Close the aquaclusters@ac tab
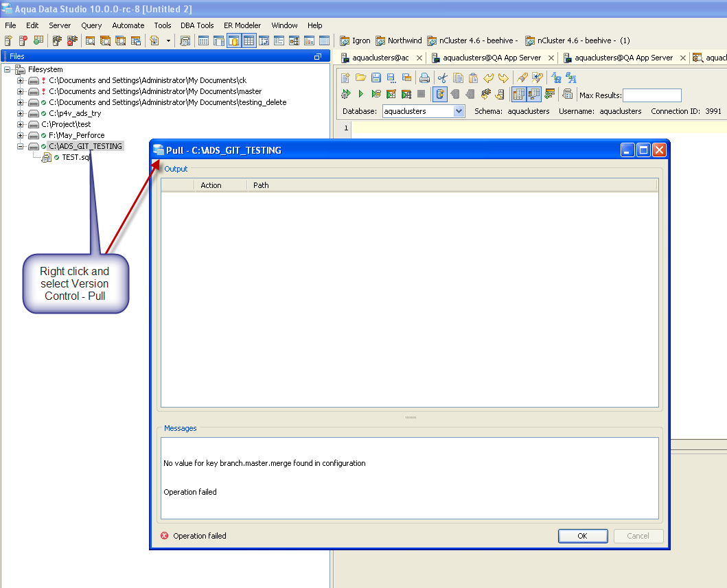This screenshot has width=727, height=588. 419,58
